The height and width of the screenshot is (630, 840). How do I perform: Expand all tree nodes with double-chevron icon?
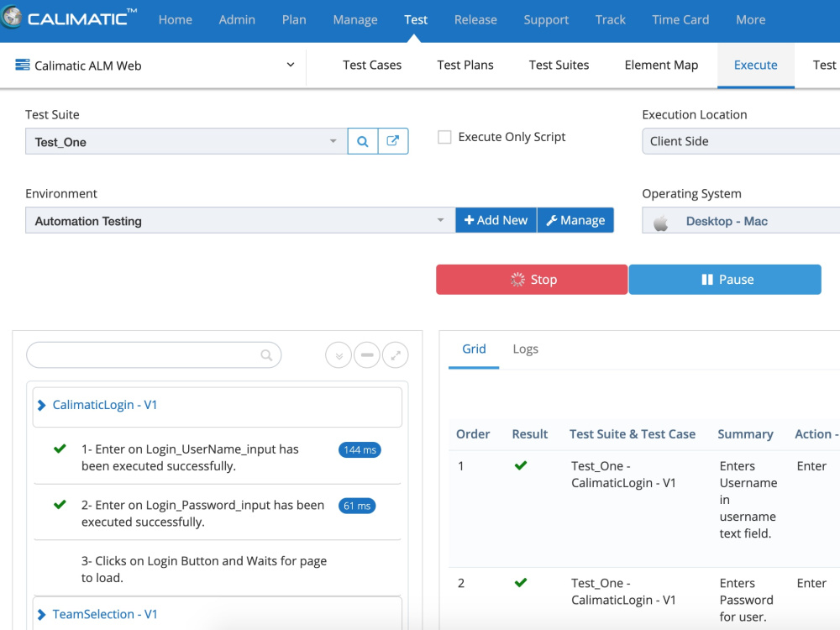(x=339, y=355)
